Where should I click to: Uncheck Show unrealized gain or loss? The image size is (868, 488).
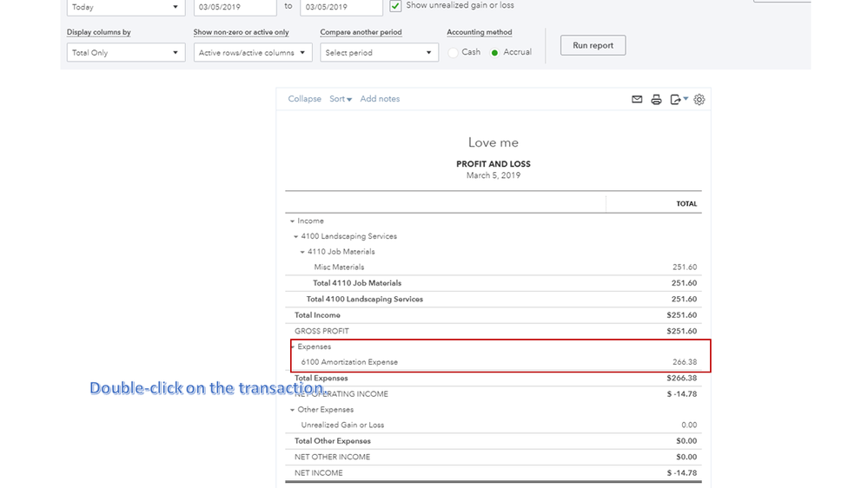click(x=396, y=6)
